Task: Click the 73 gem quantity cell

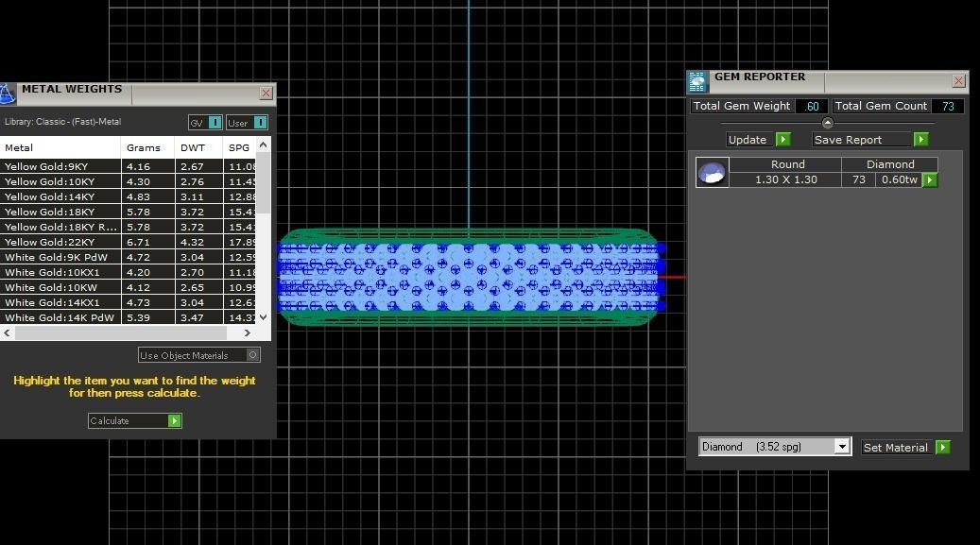Action: point(859,179)
